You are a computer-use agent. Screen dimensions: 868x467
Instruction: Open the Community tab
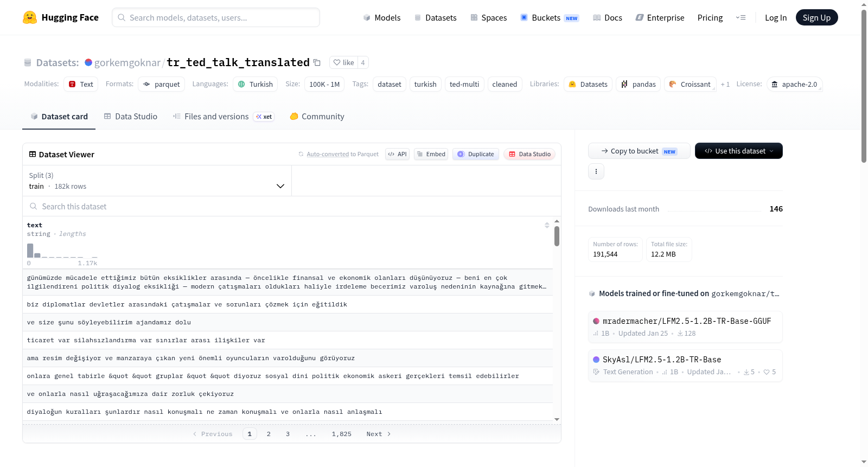coord(317,116)
